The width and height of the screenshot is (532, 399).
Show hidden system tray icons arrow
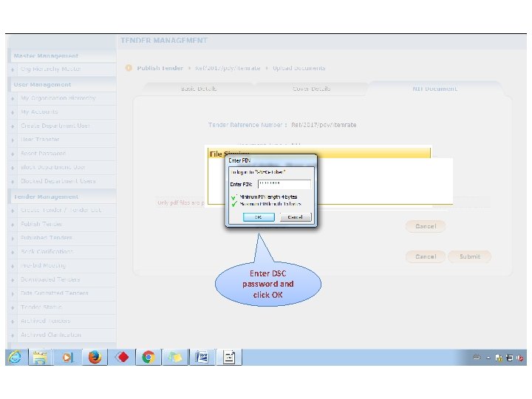(488, 358)
